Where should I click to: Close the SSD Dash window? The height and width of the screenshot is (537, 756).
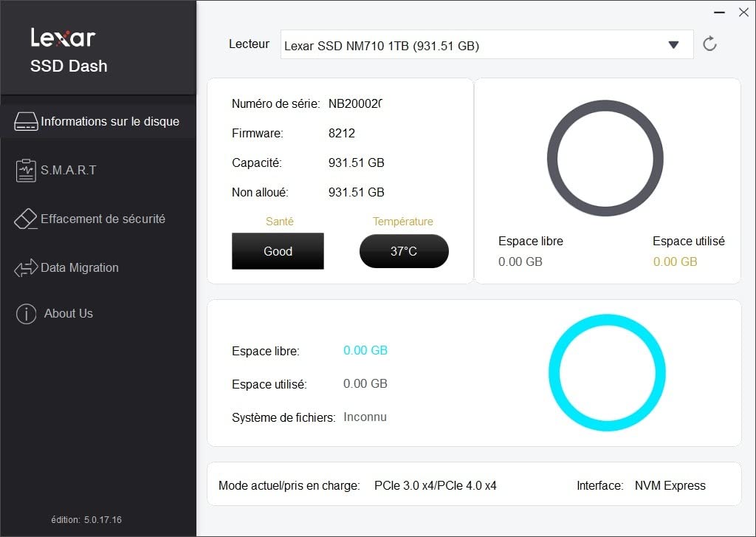744,12
